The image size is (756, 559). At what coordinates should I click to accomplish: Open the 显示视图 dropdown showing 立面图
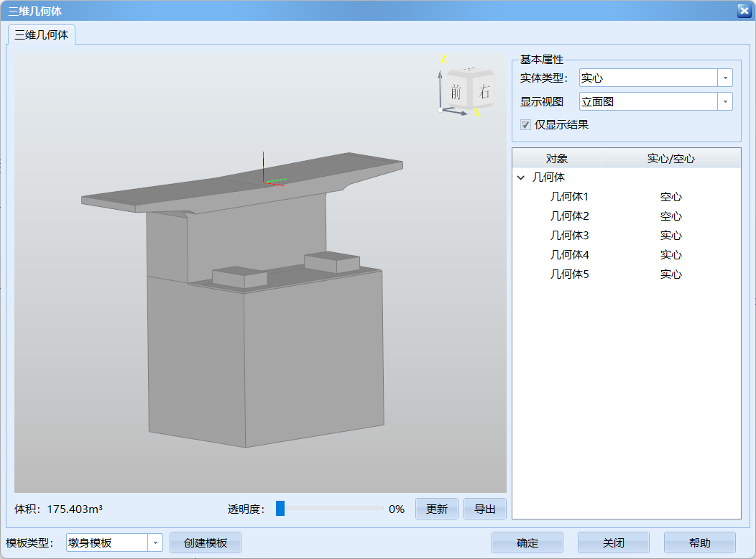(x=725, y=101)
